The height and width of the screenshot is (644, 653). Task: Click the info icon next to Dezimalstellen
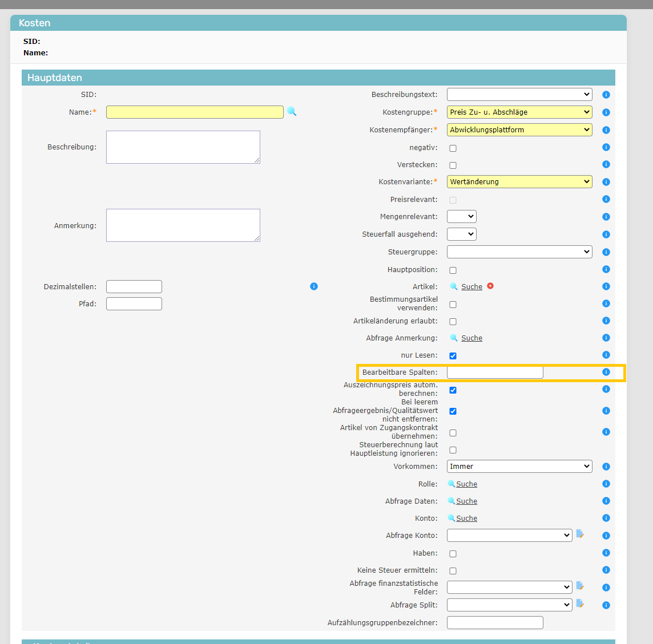pyautogui.click(x=314, y=286)
